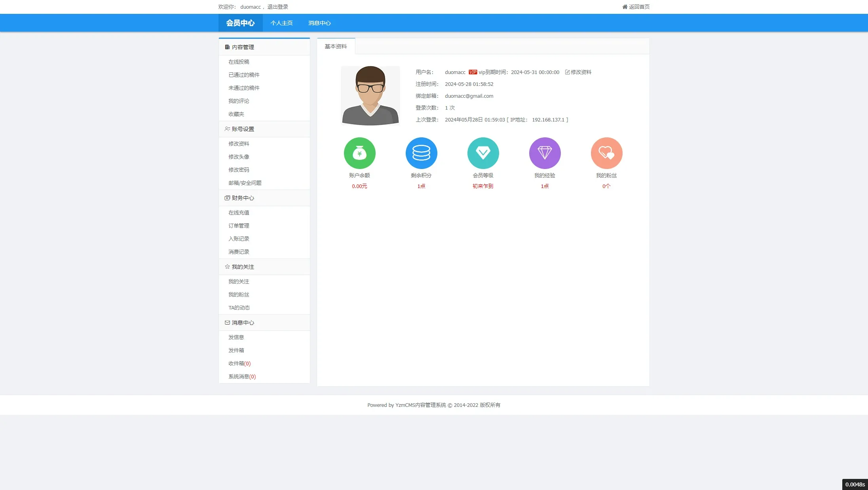The image size is (868, 490).
Task: Go to 在线充值 recharge page
Action: 239,213
